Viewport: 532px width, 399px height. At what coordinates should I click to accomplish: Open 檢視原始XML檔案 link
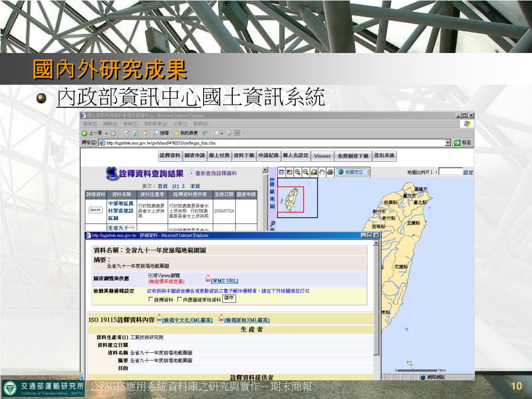click(247, 320)
